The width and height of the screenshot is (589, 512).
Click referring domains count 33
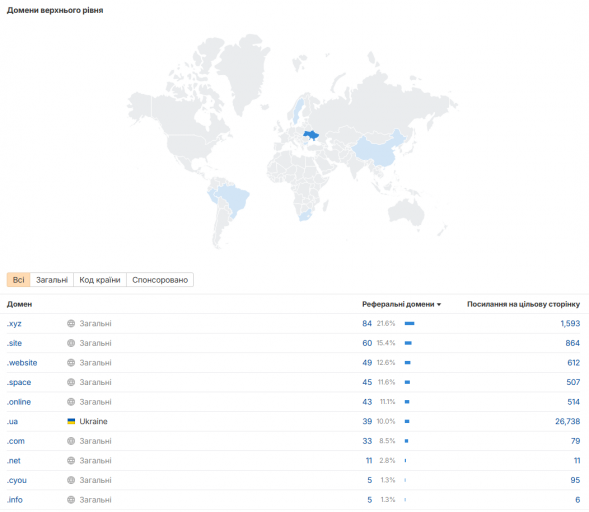(x=367, y=441)
